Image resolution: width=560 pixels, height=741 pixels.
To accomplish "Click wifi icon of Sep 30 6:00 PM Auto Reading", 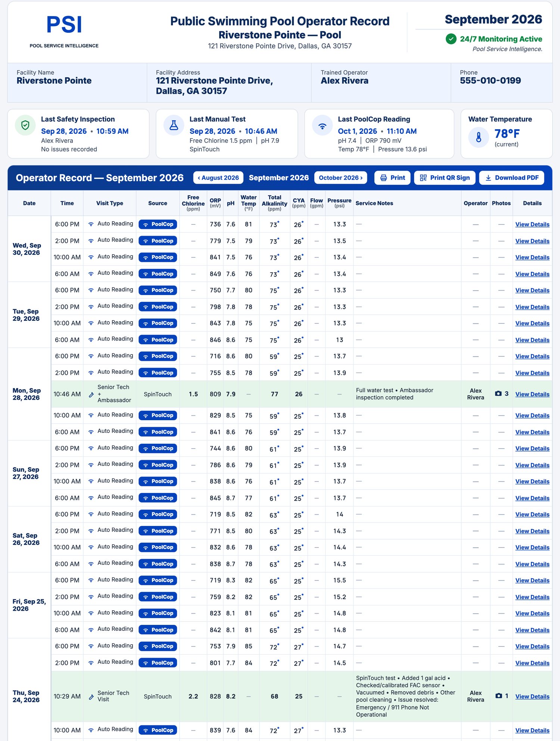I will coord(91,224).
